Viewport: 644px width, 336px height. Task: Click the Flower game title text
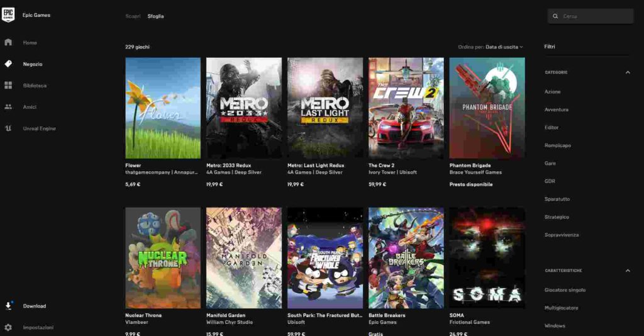133,165
